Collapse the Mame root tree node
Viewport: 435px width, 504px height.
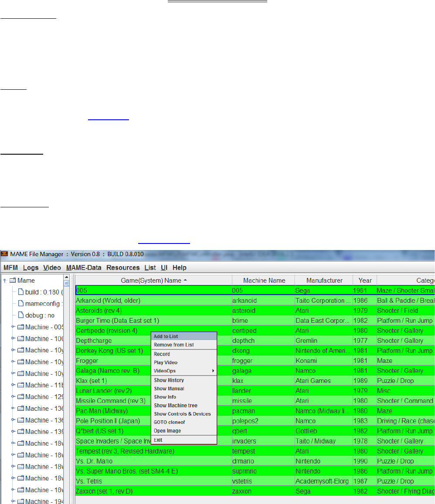coord(4,281)
